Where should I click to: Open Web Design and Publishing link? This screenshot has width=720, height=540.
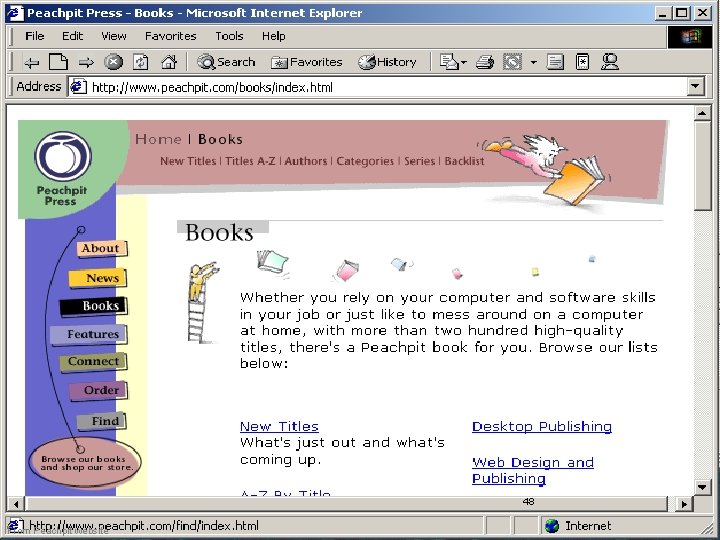[x=533, y=470]
